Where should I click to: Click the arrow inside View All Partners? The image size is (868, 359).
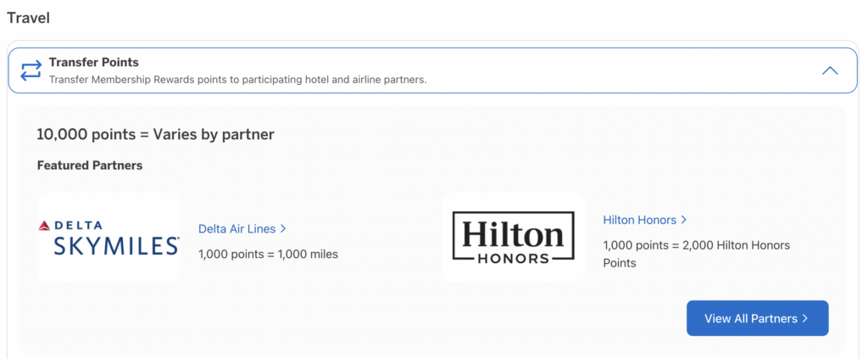point(804,318)
